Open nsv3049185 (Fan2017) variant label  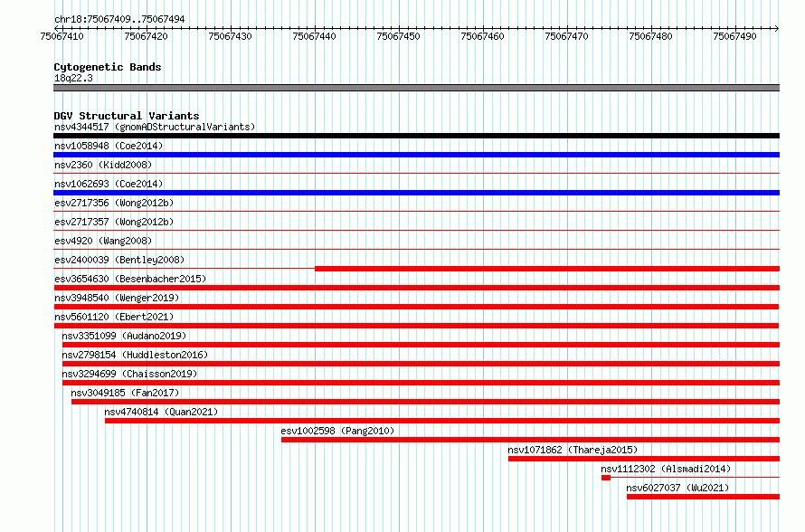[125, 393]
